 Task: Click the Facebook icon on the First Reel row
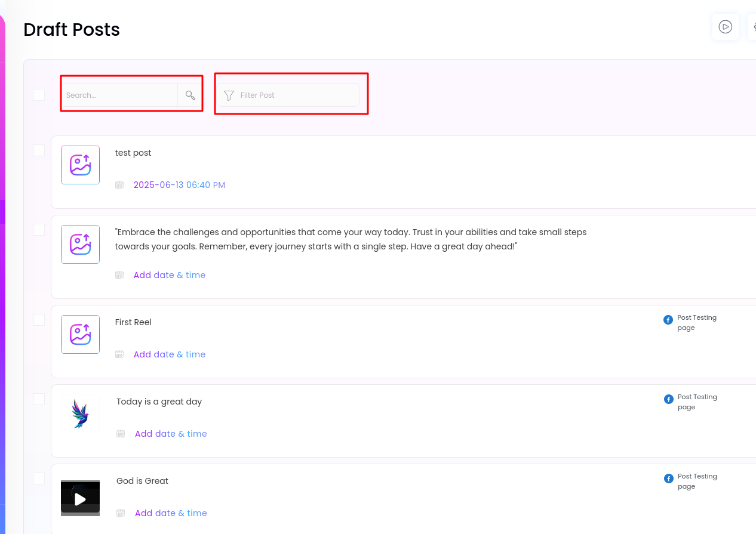(x=668, y=320)
